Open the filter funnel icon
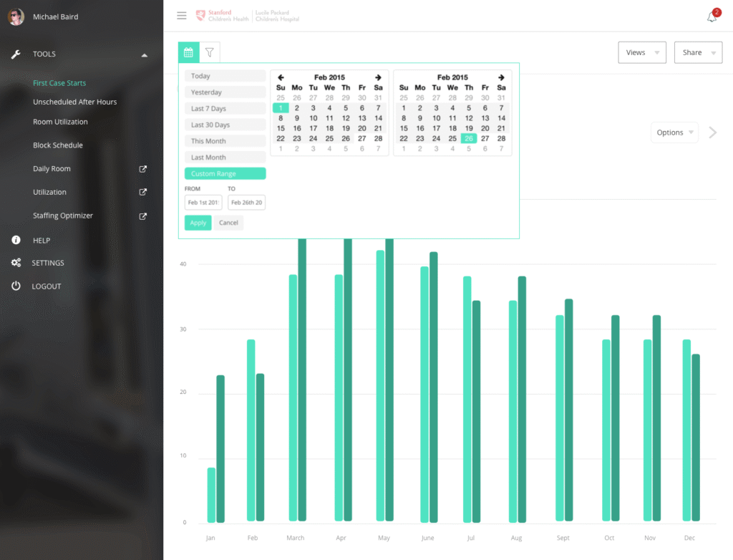Viewport: 733px width, 560px height. tap(210, 52)
